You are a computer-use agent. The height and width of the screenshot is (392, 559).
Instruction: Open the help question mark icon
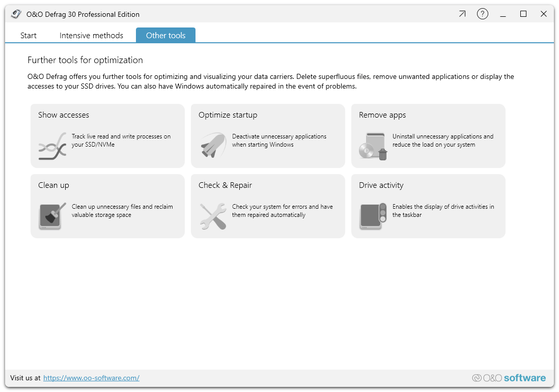coord(483,14)
